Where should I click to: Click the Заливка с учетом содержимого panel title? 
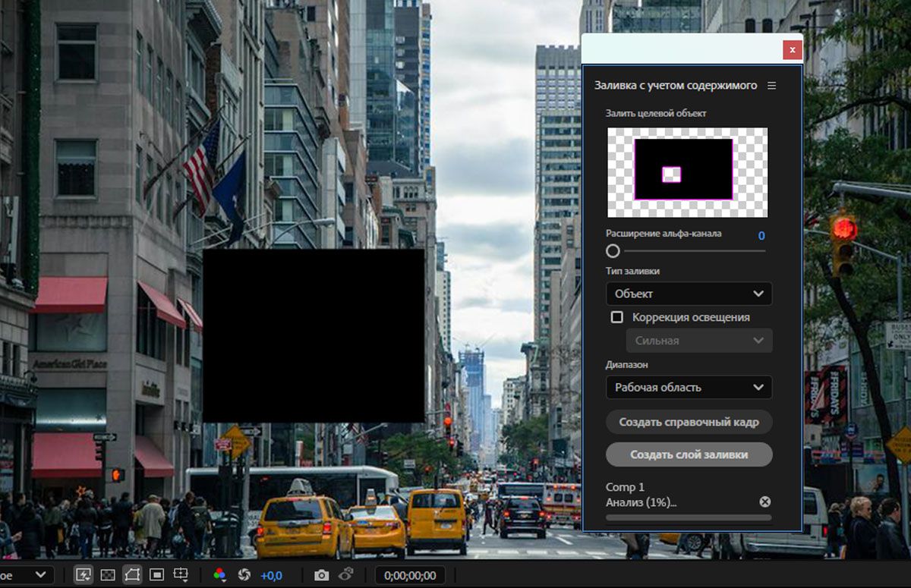[676, 86]
